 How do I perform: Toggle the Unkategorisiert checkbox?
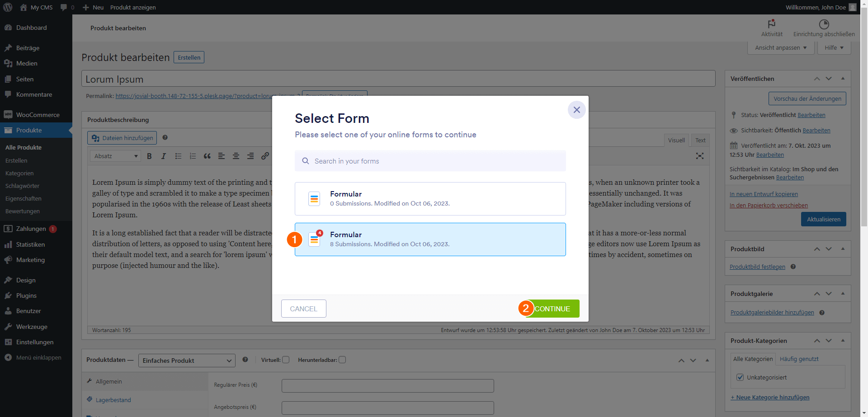click(740, 377)
